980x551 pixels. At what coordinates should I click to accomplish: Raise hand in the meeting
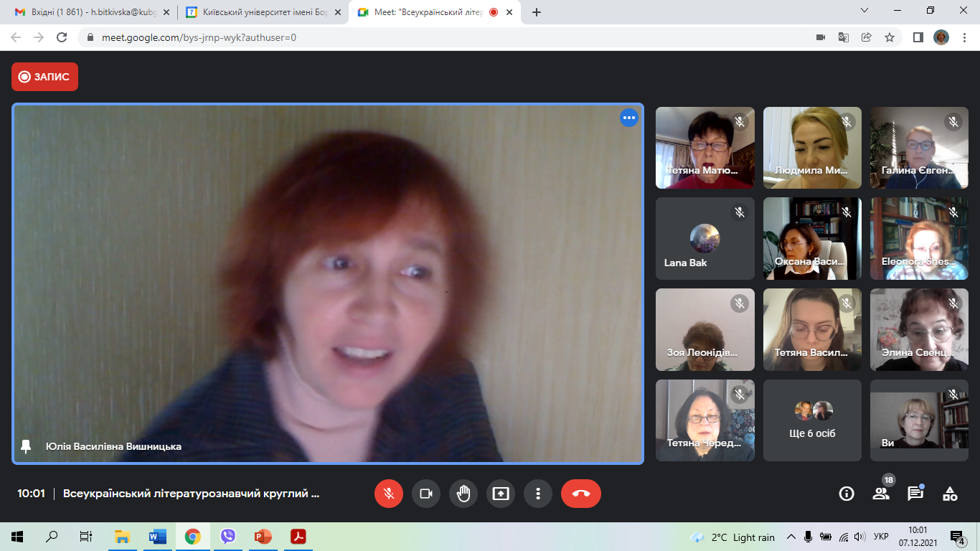point(463,494)
